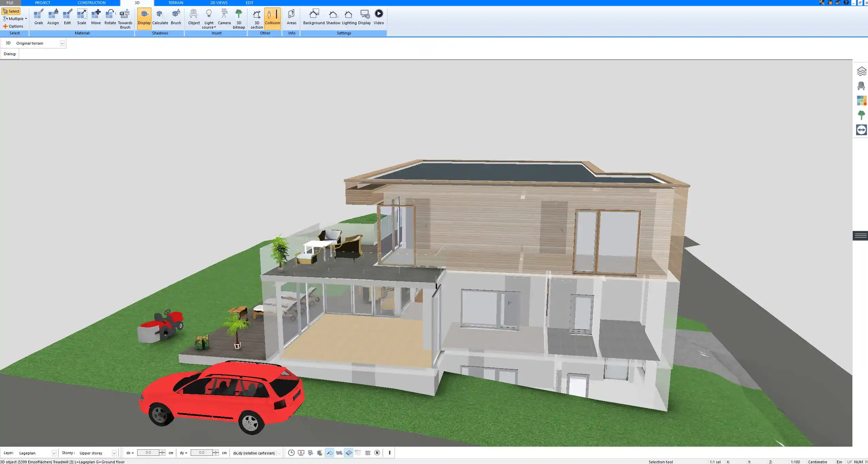
Task: Open the plants catalog in the right sidebar
Action: point(862,114)
